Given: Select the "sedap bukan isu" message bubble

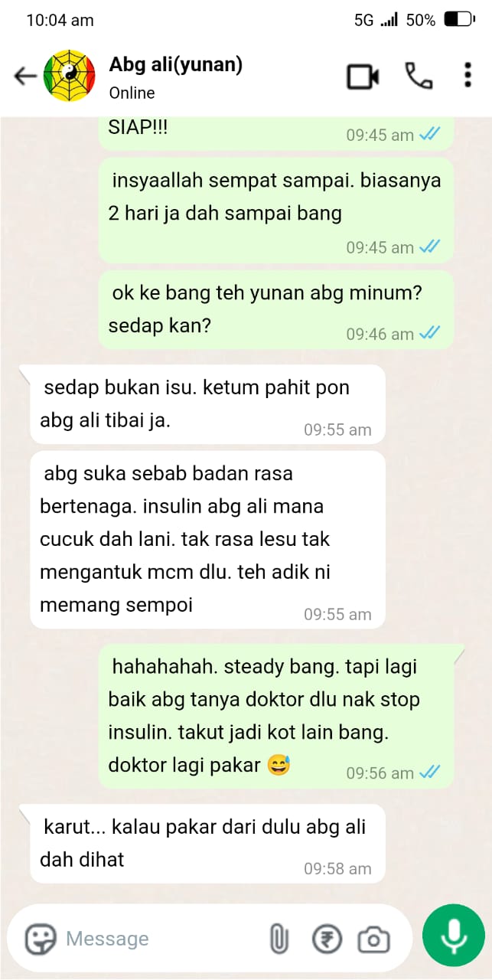Looking at the screenshot, I should click(x=207, y=403).
